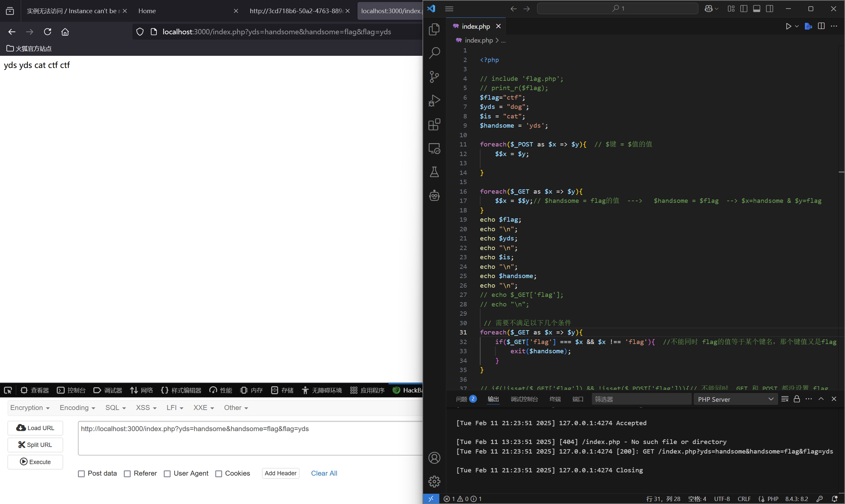
Task: Open the Source Control view
Action: (434, 77)
